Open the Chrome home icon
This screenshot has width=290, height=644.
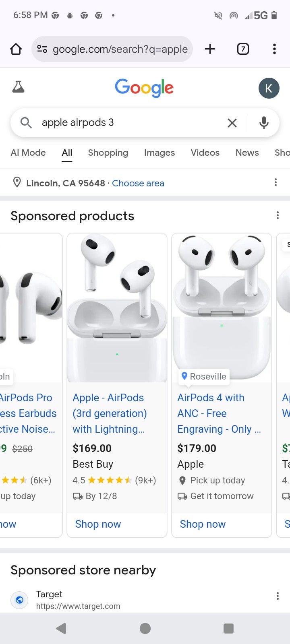click(16, 49)
